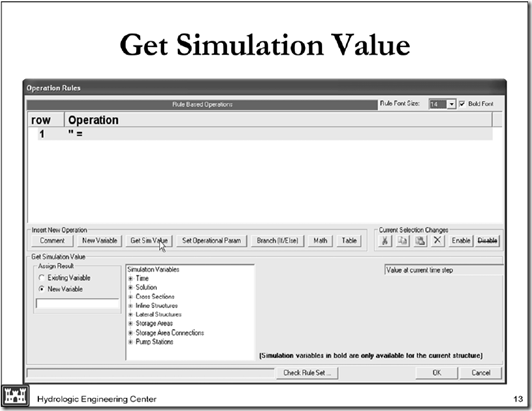Screen dimensions: 532x411
Task: Click the Simulation Variables root label
Action: [x=153, y=269]
